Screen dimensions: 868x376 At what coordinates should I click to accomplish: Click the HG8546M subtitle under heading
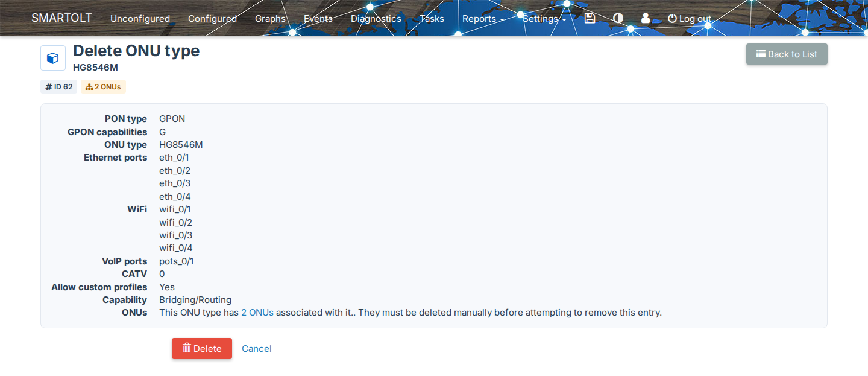[x=96, y=67]
